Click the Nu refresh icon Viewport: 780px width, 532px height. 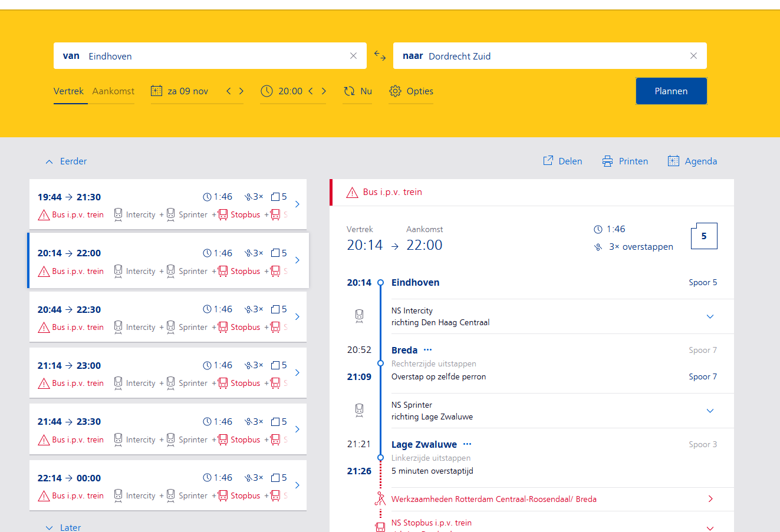coord(349,91)
